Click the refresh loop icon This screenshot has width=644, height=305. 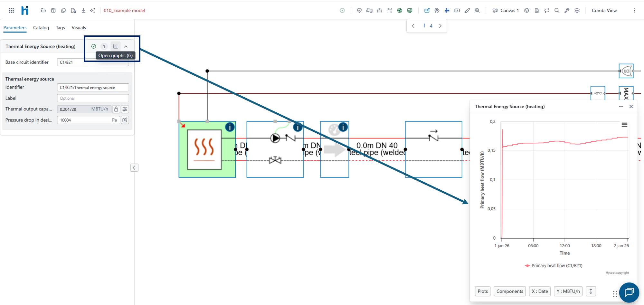[x=547, y=10]
